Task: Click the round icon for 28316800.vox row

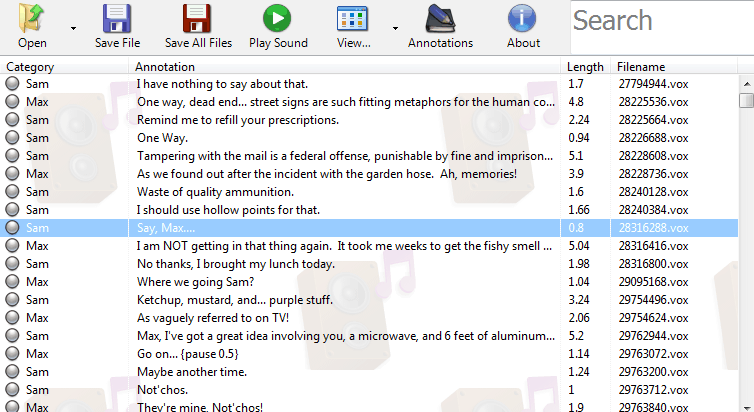Action: point(12,263)
